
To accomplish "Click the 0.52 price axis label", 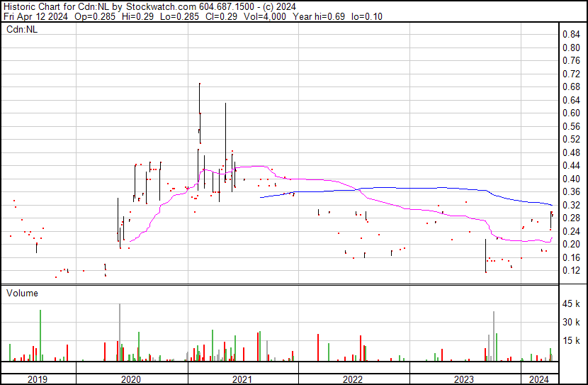I will point(571,139).
